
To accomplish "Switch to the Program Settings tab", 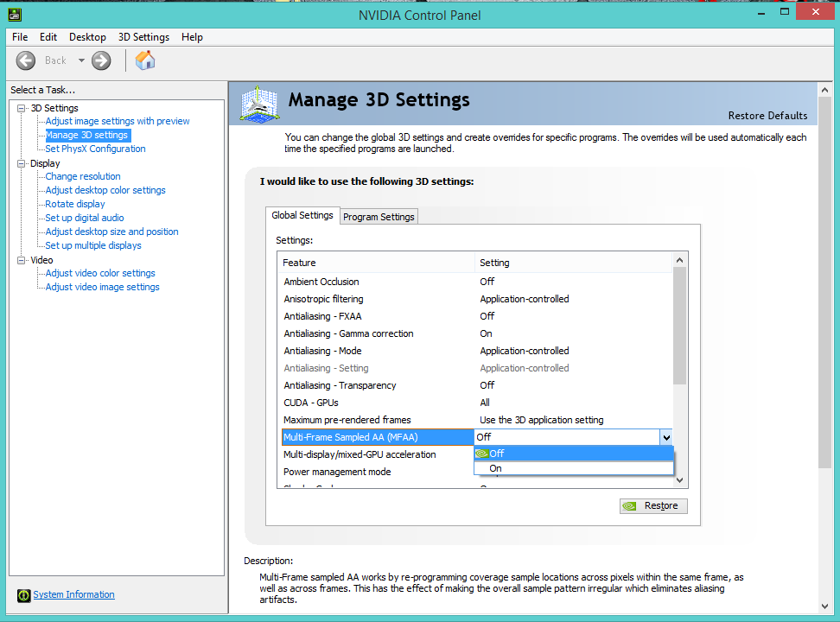I will (379, 217).
